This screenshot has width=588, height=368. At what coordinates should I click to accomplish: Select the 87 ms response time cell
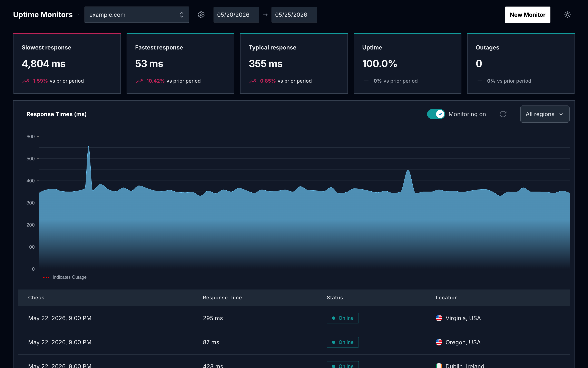(x=211, y=342)
